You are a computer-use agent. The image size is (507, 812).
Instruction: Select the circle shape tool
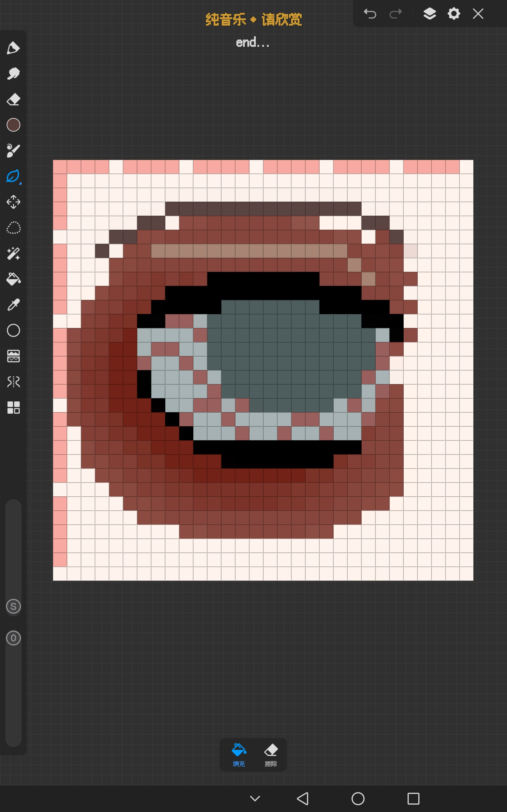(x=13, y=331)
